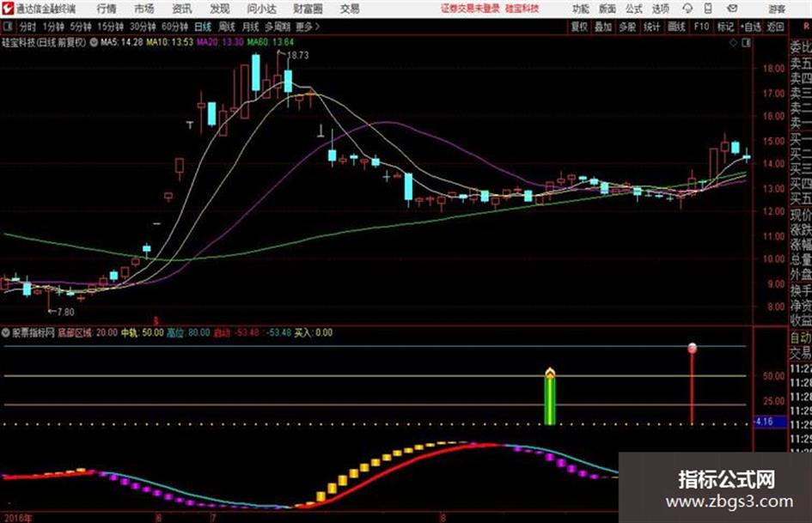The image size is (812, 523).
Task: Click the MA5: 14.28 value label
Action: coord(122,42)
